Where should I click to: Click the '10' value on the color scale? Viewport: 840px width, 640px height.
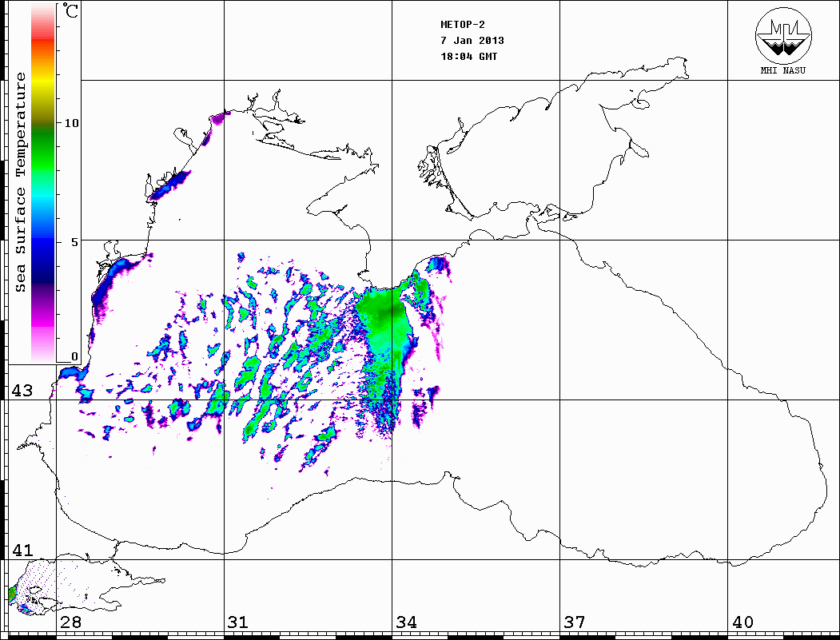pos(71,123)
